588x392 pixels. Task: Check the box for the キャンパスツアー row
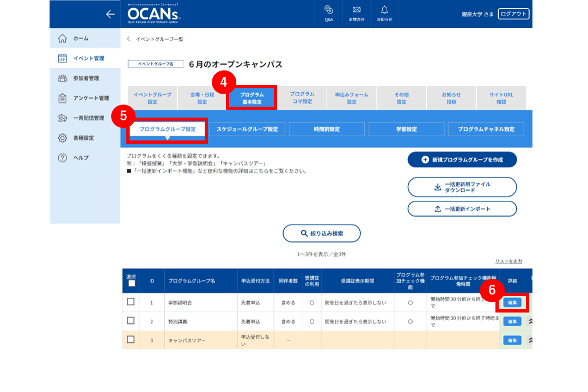point(131,340)
